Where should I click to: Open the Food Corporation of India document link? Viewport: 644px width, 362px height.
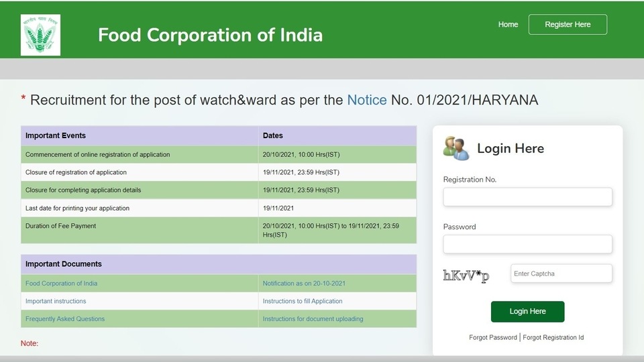tap(61, 283)
